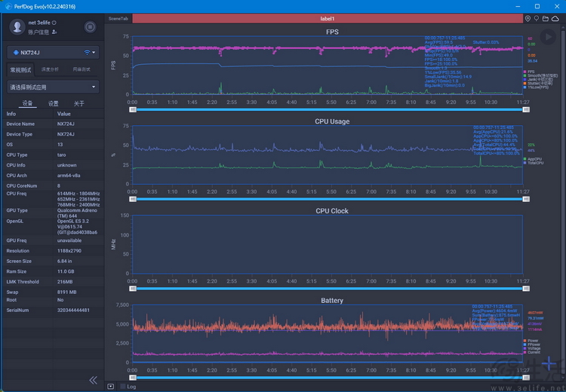Click the large round play button

548,37
